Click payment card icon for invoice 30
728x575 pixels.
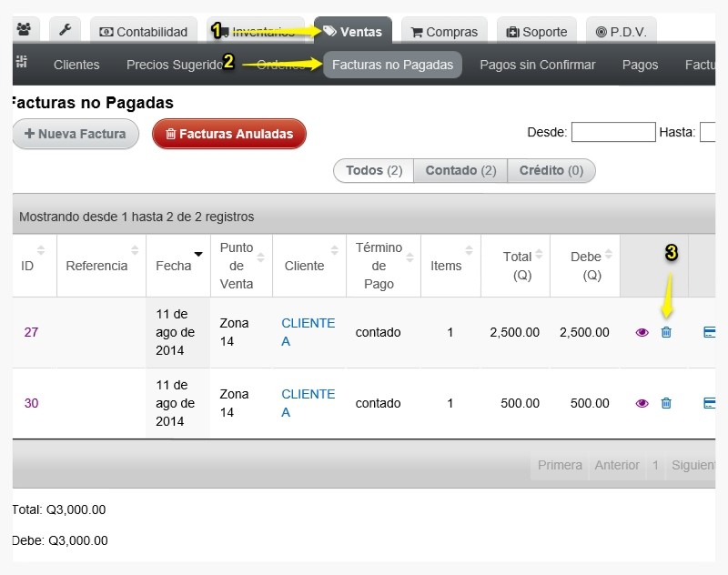pos(709,403)
